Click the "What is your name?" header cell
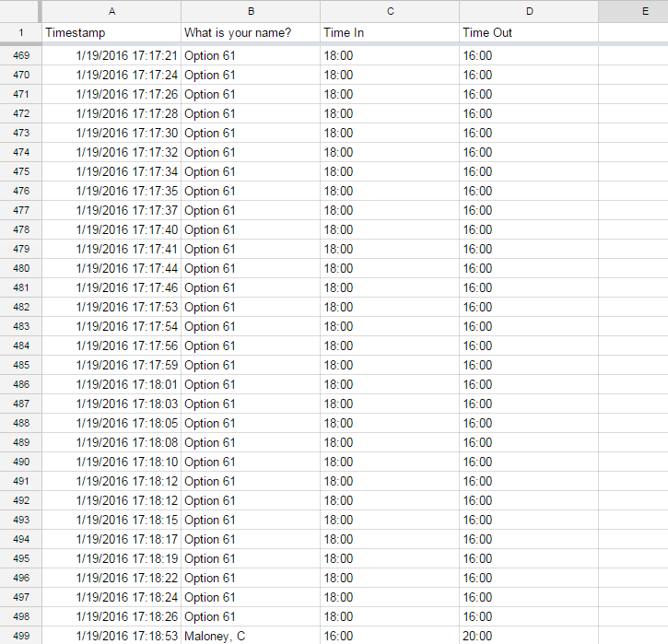The height and width of the screenshot is (644, 668). (x=251, y=33)
